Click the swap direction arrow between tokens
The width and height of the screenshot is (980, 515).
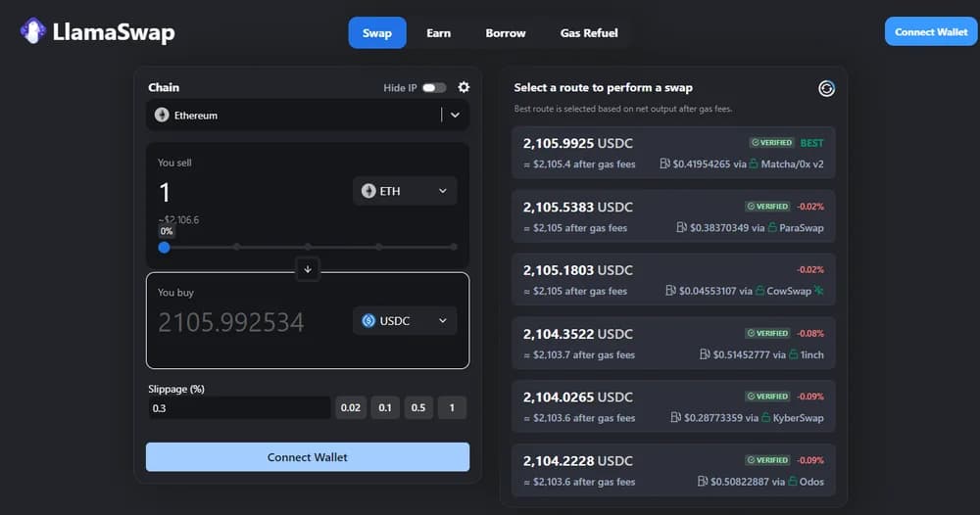click(308, 268)
